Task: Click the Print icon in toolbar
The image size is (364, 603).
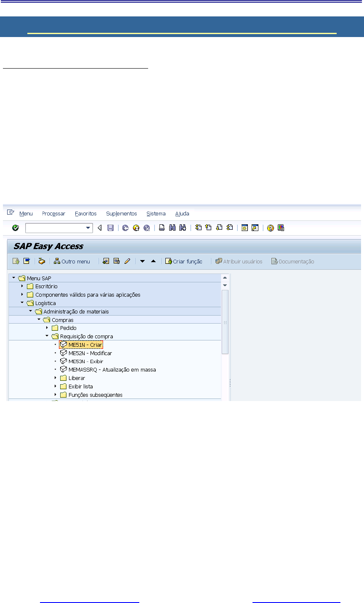Action: pos(162,228)
